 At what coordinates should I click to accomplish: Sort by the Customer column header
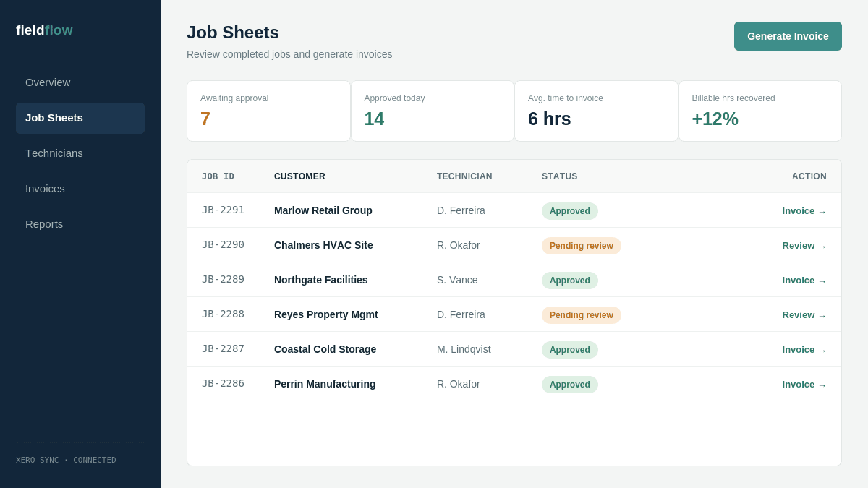click(x=299, y=176)
